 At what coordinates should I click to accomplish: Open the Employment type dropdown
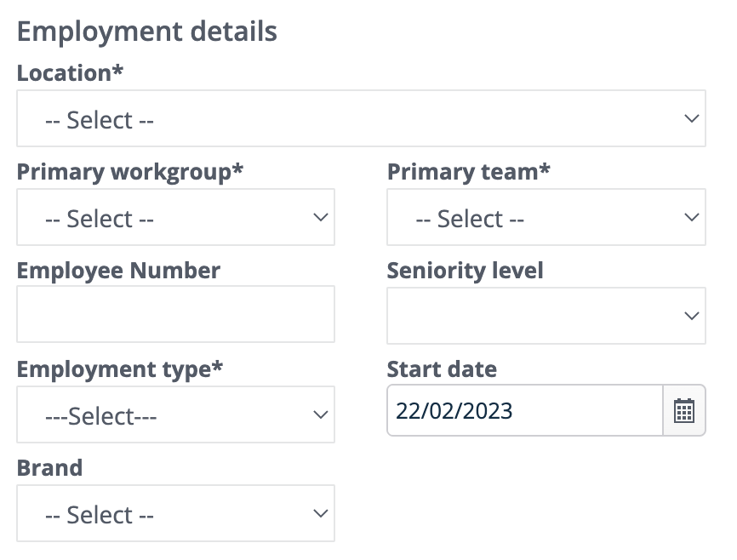coord(176,414)
